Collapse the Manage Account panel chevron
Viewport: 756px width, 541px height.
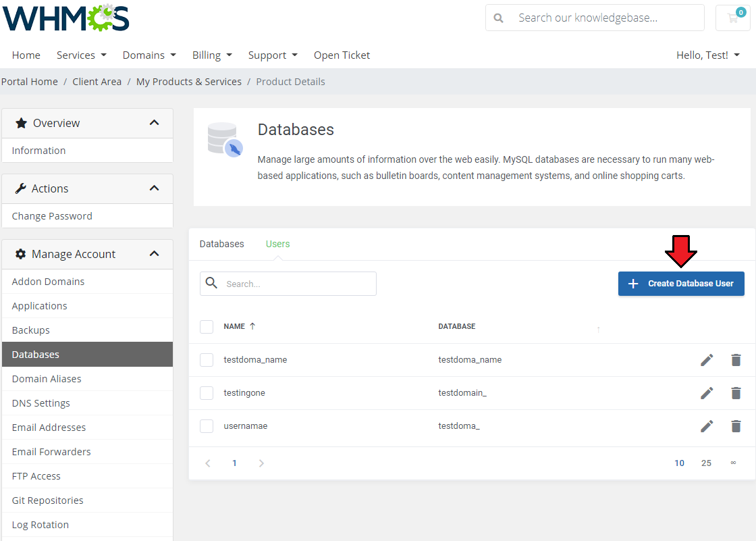click(x=155, y=254)
